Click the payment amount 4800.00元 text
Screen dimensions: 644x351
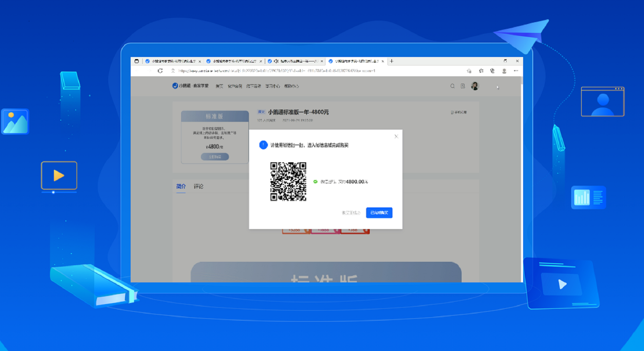coord(357,182)
